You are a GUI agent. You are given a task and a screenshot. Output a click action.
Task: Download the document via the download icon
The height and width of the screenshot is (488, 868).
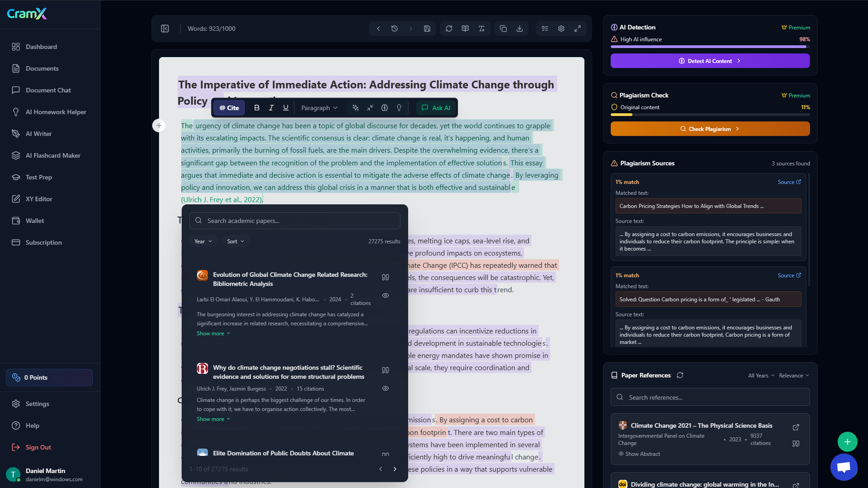520,28
